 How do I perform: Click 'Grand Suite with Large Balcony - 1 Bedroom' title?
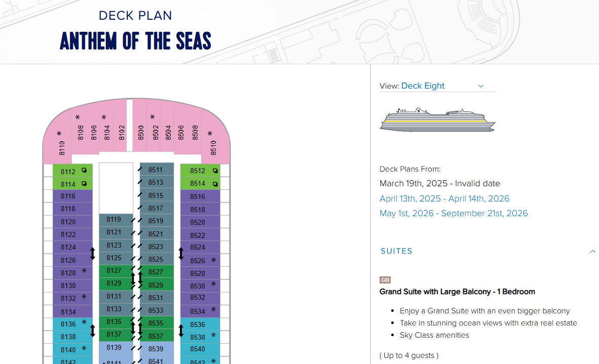457,292
